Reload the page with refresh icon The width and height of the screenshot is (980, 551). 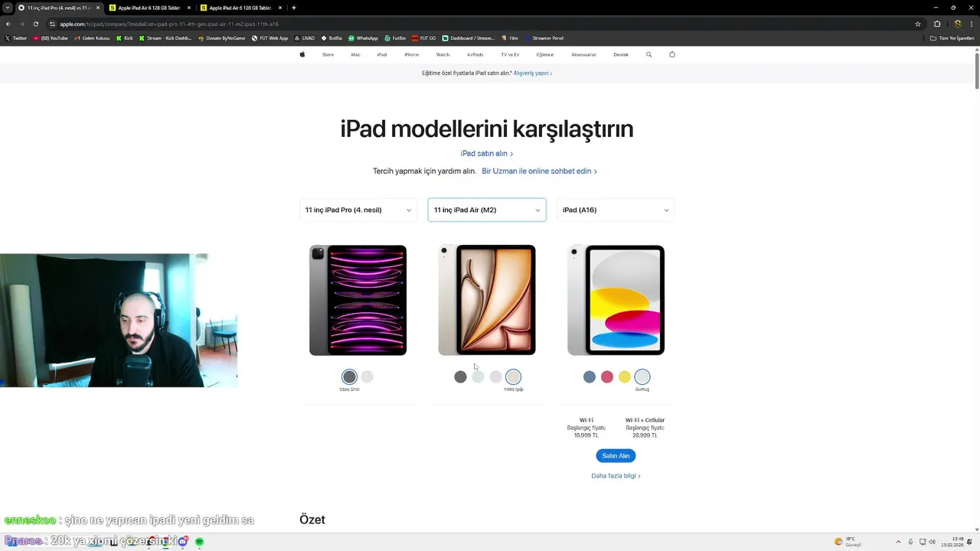pos(35,24)
